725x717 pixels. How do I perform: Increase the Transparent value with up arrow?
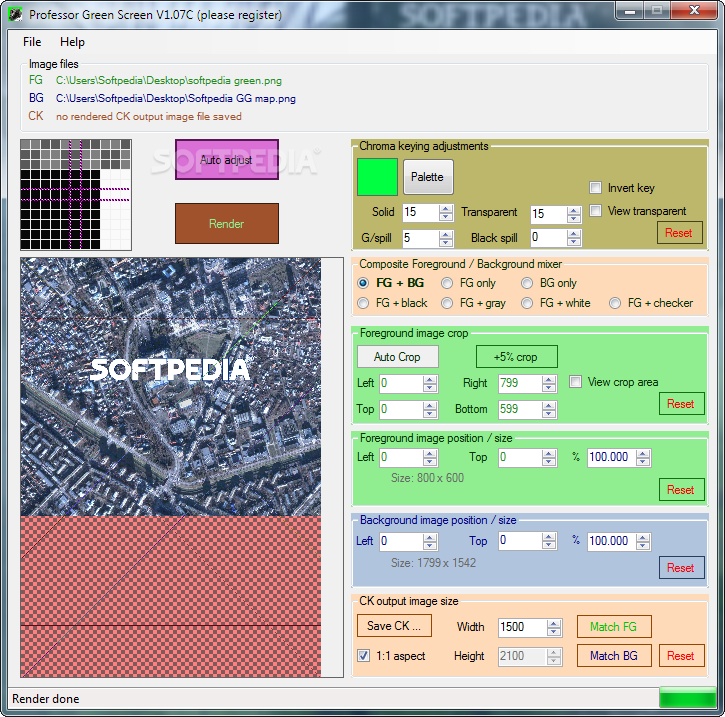point(574,210)
